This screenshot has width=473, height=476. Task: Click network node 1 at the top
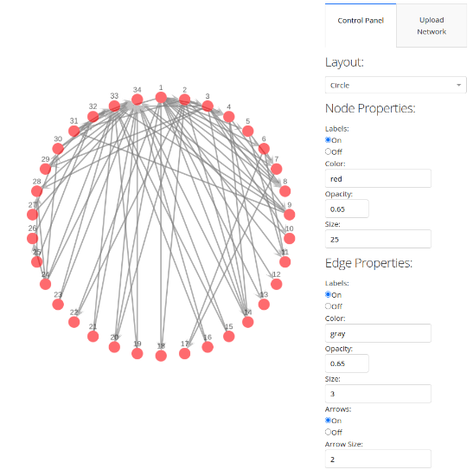tap(161, 98)
